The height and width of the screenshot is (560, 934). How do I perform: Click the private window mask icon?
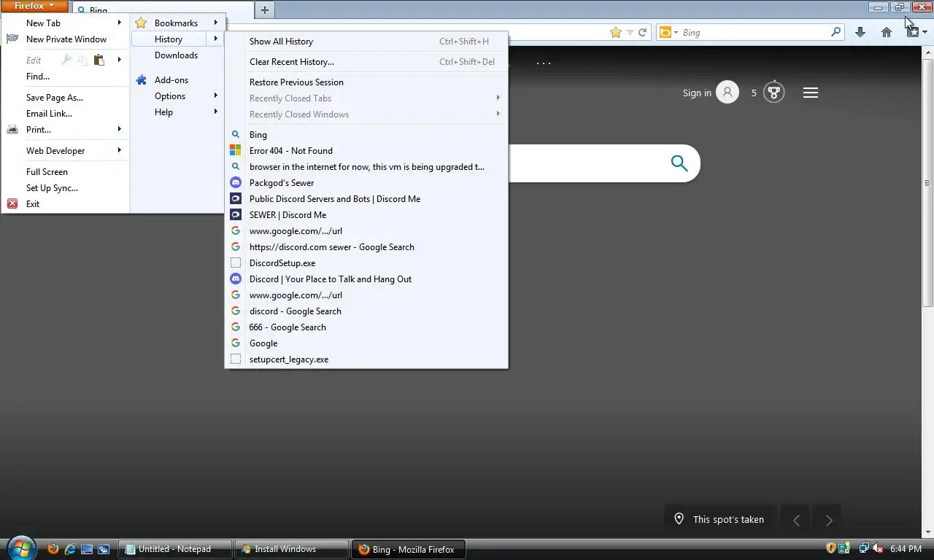coord(12,39)
